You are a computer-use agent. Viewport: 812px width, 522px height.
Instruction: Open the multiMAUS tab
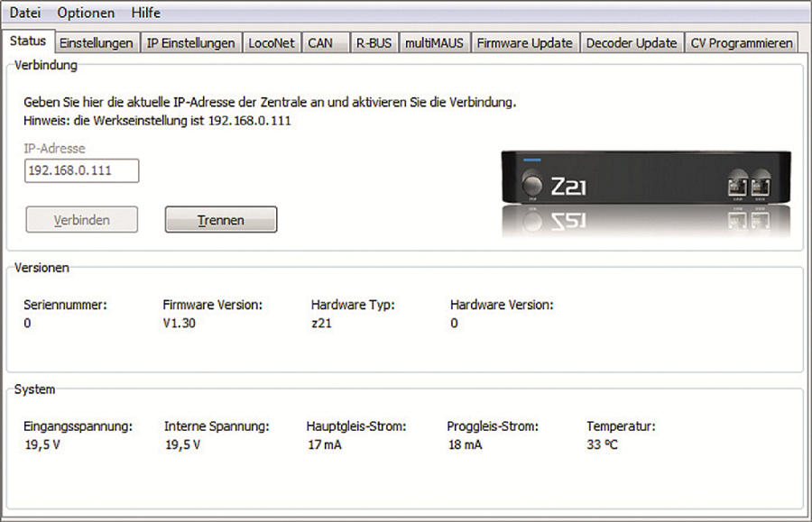tap(435, 41)
